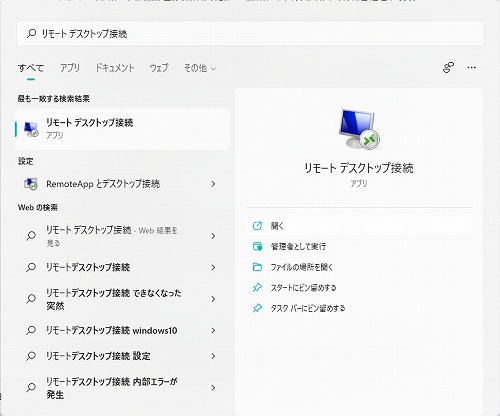Select suggestion 内部エラーが発生
This screenshot has height=416, width=500.
click(122, 388)
